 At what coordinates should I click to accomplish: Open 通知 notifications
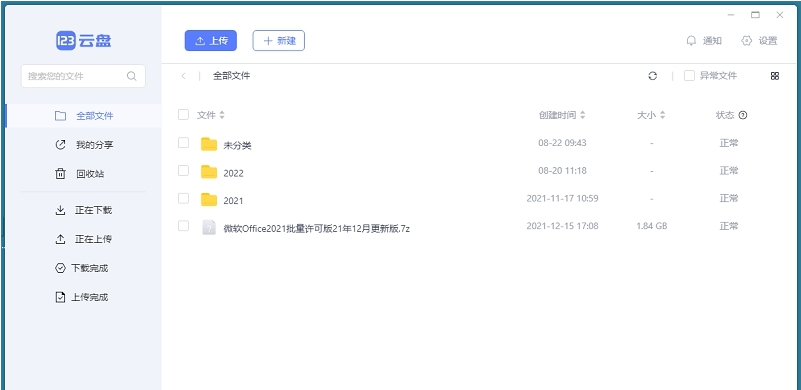coord(704,41)
